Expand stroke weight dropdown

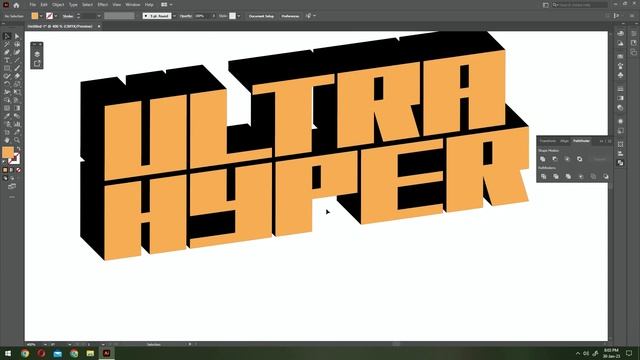pos(99,16)
